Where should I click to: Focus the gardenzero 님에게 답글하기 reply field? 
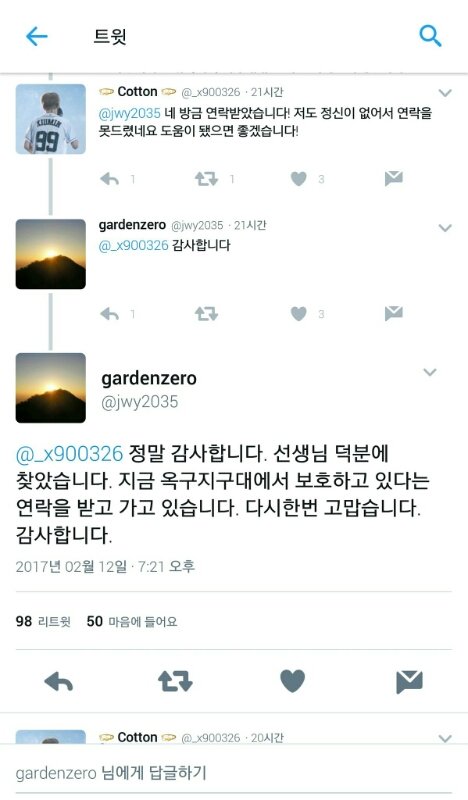click(234, 772)
